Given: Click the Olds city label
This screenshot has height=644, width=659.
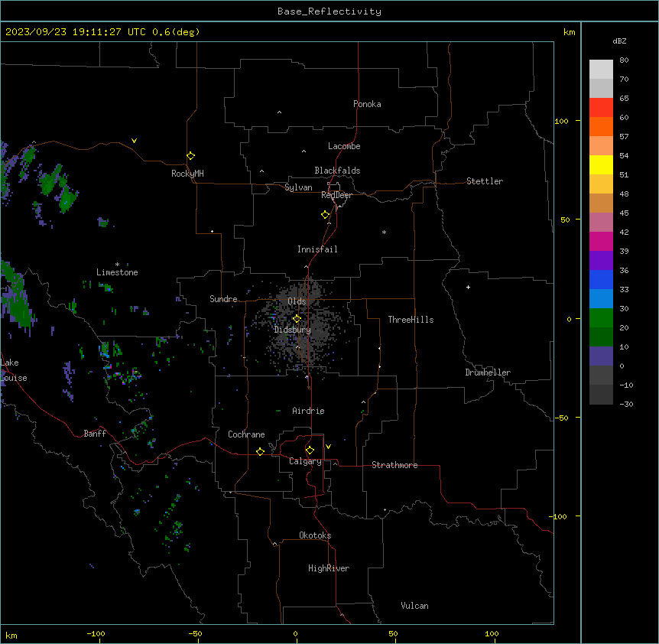Looking at the screenshot, I should tap(297, 301).
